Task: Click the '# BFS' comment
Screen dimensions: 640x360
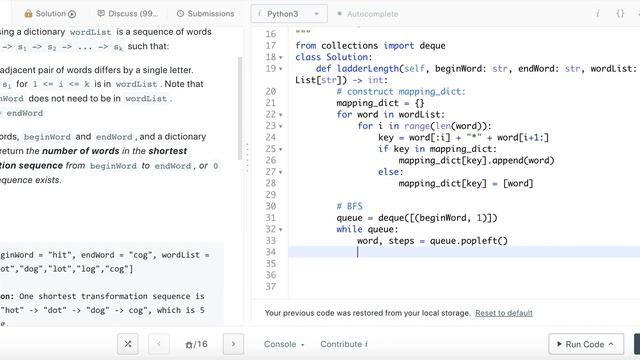Action: click(349, 206)
